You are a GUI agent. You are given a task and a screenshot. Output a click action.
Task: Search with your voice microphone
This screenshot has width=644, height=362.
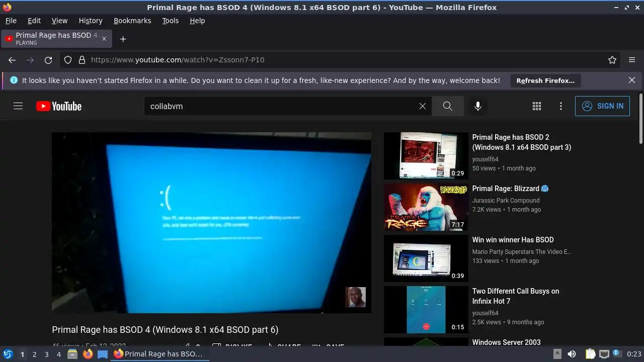tap(478, 106)
